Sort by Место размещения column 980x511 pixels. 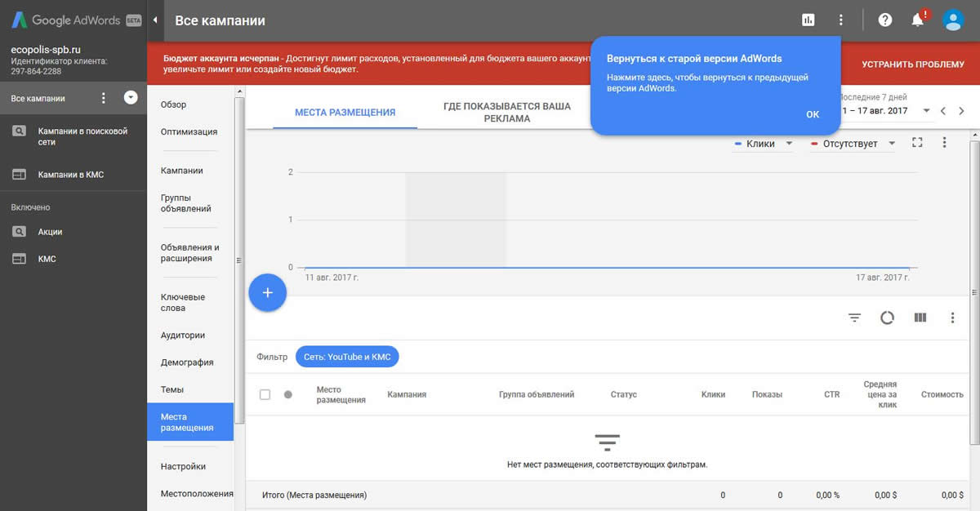tap(341, 395)
